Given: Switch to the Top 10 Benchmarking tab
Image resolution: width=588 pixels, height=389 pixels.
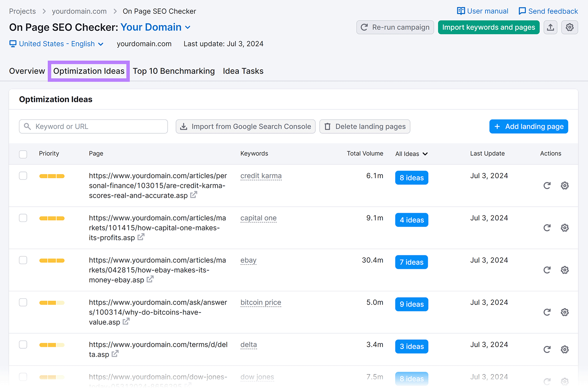Looking at the screenshot, I should point(173,71).
